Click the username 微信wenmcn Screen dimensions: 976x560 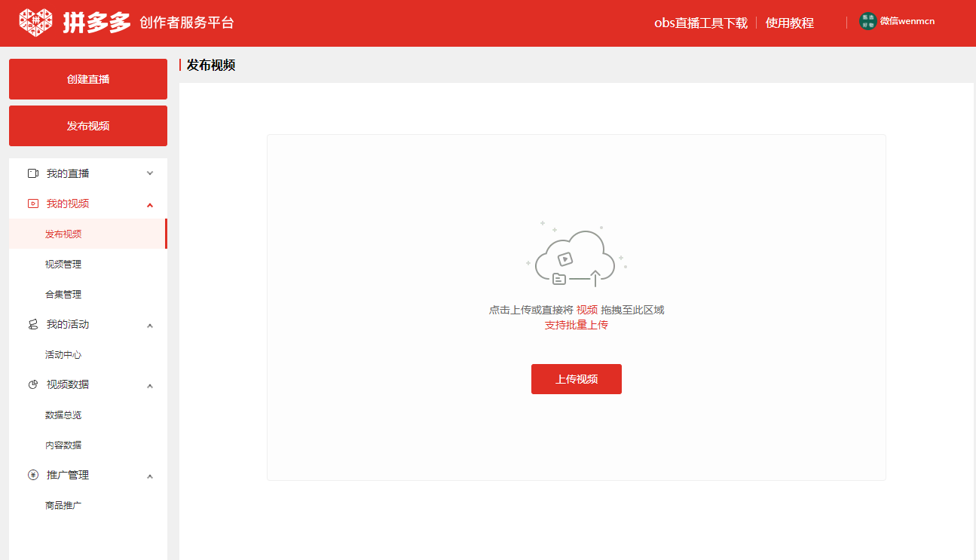coord(907,21)
